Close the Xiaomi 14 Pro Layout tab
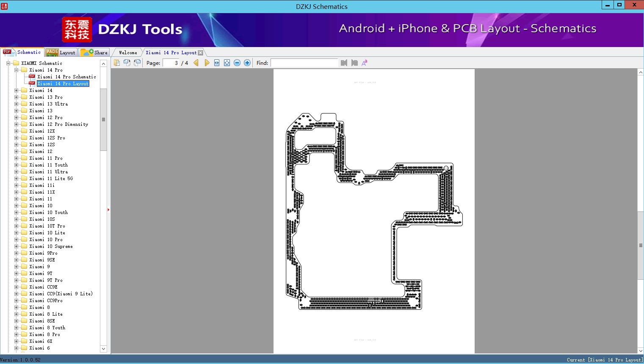 coord(201,53)
